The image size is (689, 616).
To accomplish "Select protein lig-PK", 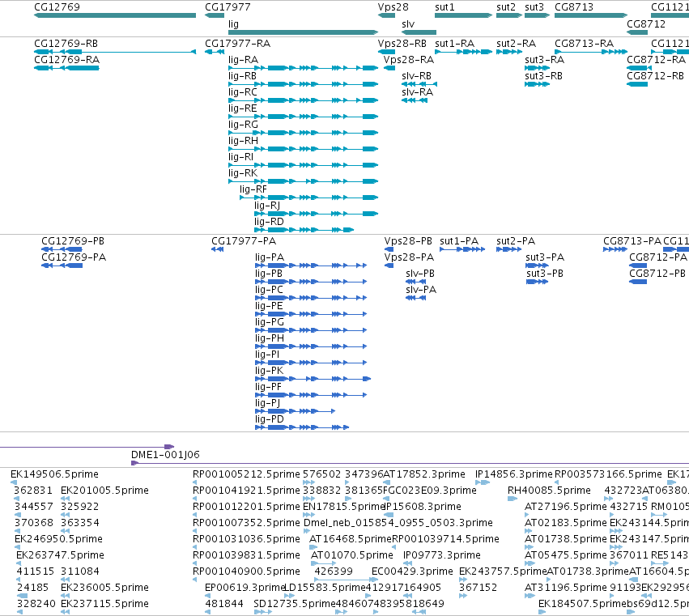I will tap(313, 379).
